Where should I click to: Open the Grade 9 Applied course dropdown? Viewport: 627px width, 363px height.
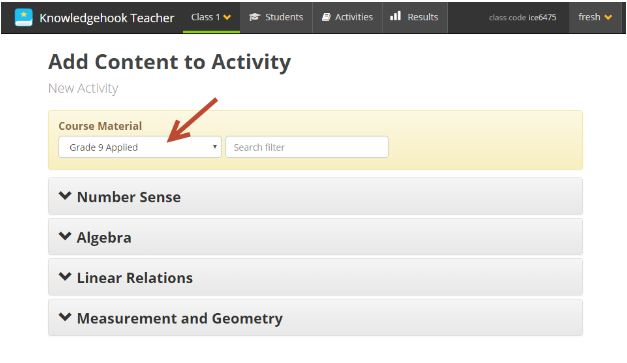tap(140, 147)
